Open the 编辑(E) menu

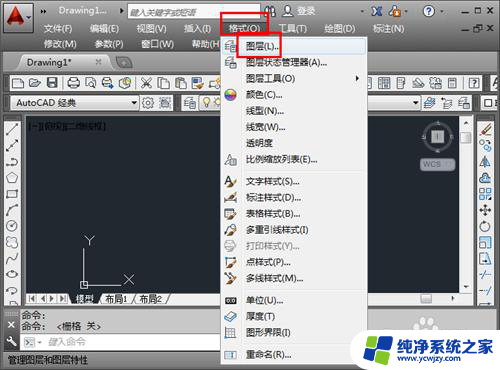104,29
